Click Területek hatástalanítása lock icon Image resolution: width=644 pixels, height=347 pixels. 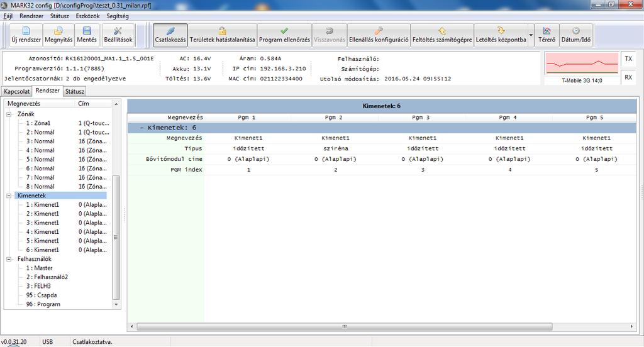(222, 35)
